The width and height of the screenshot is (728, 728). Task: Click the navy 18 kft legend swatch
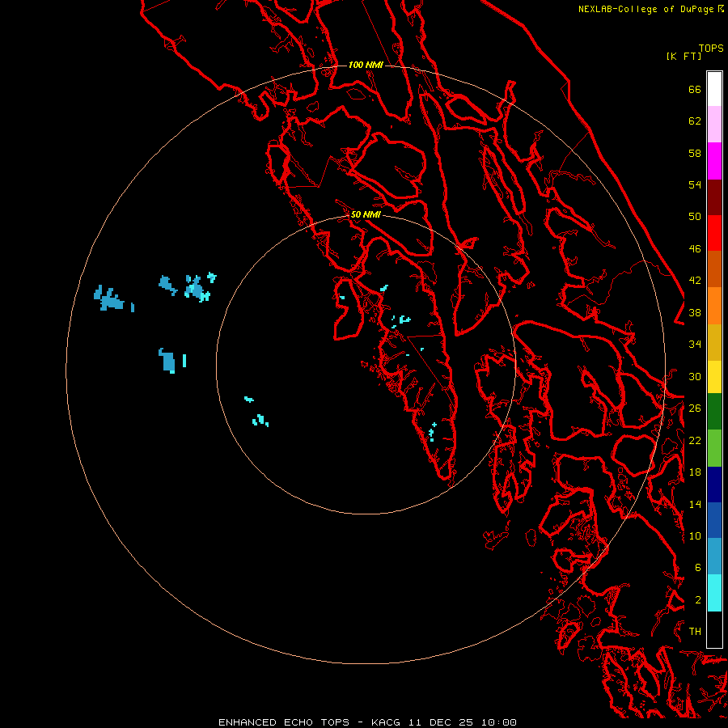pyautogui.click(x=714, y=485)
